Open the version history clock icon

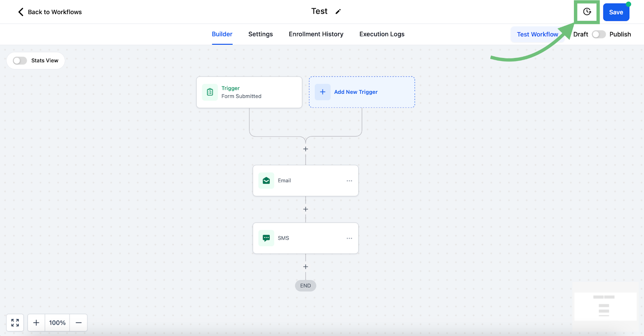pos(587,12)
